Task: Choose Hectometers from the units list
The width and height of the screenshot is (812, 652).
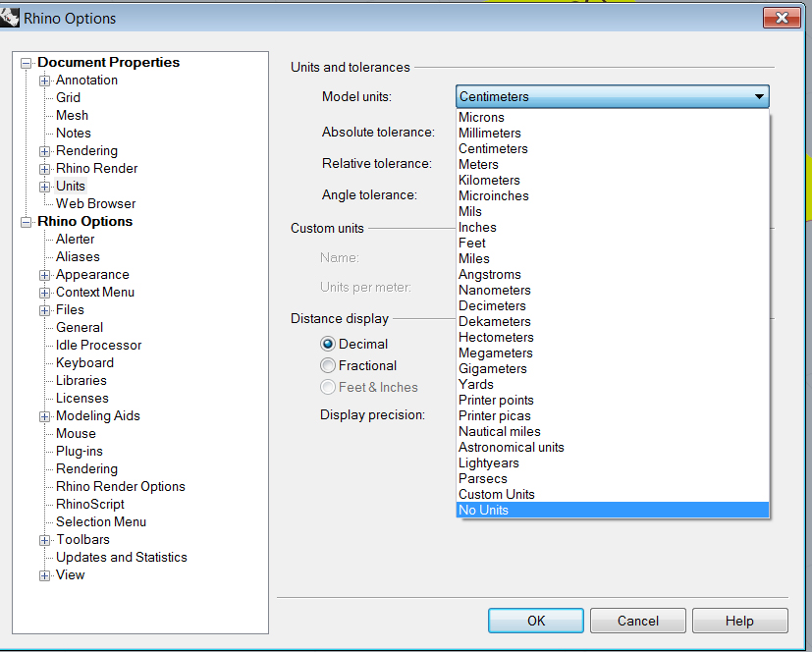Action: [x=612, y=337]
